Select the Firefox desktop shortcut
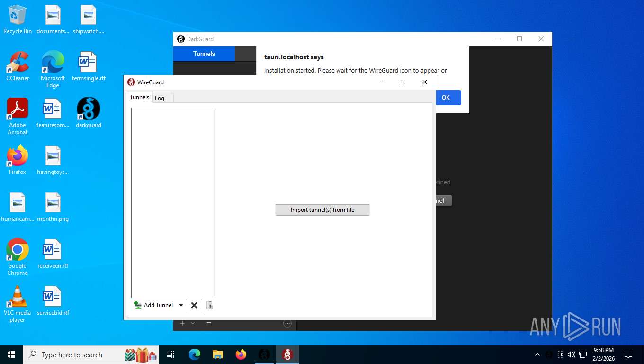Viewport: 644px width, 364px height. (18, 160)
